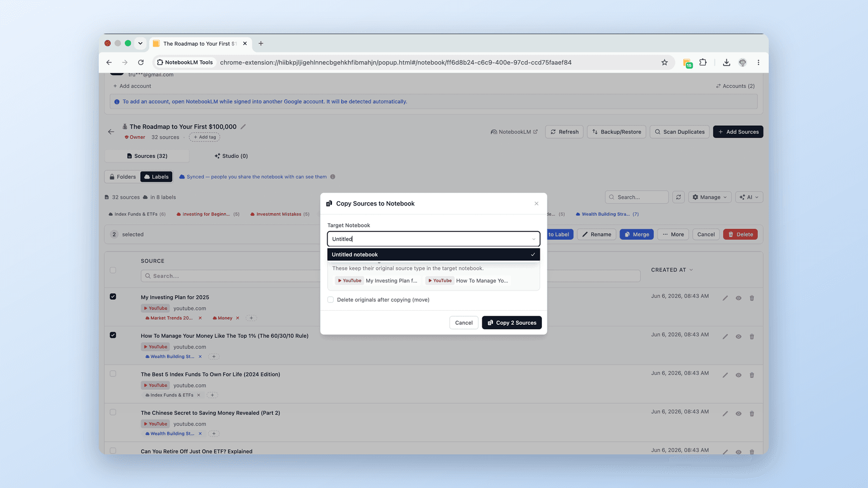This screenshot has width=868, height=488.
Task: Select the Untitled notebook option
Action: (433, 254)
